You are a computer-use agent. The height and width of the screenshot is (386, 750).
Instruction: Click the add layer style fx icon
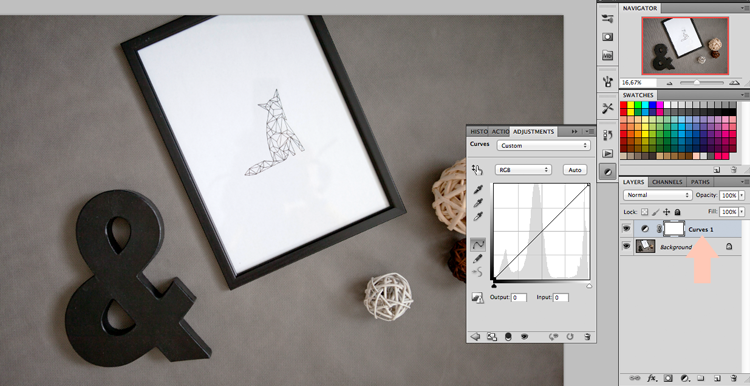[651, 378]
